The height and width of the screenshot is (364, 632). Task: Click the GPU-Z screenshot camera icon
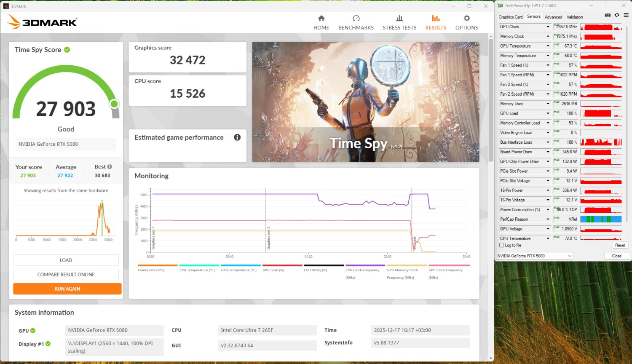pyautogui.click(x=608, y=15)
